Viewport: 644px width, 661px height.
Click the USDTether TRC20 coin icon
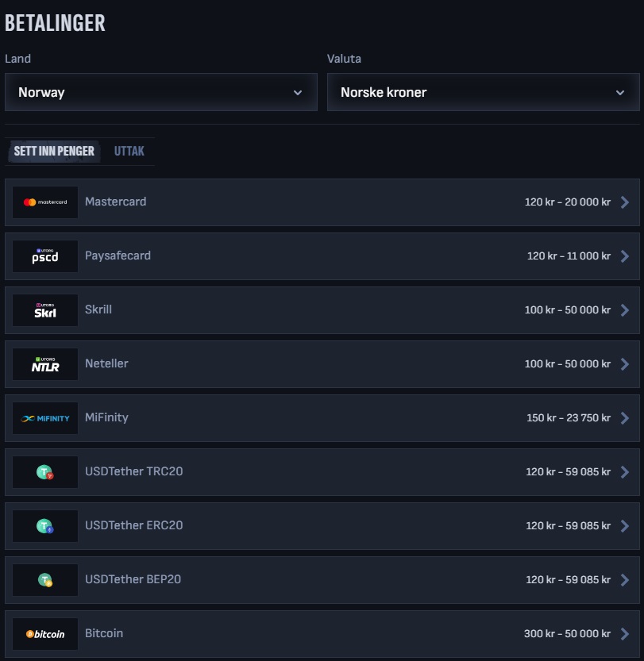click(x=45, y=472)
